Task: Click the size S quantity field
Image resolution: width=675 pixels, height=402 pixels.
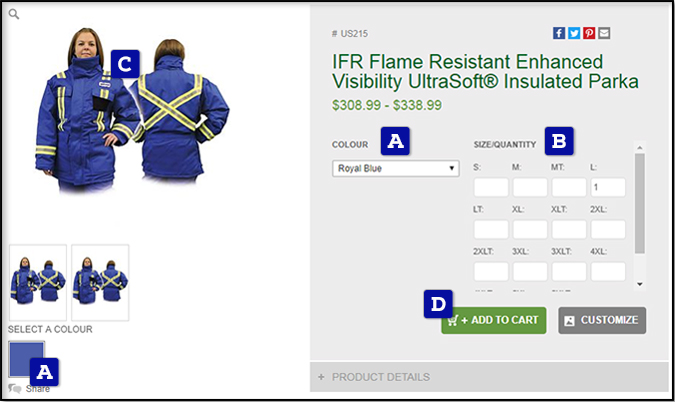Action: (491, 187)
